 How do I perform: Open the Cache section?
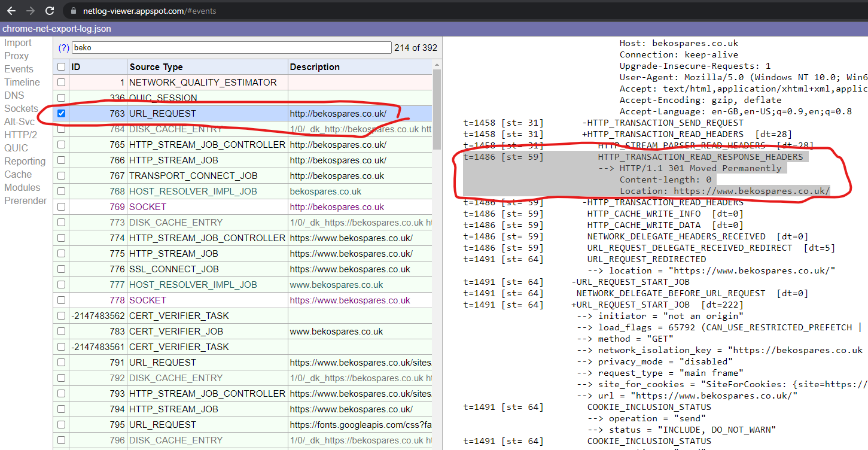tap(18, 175)
